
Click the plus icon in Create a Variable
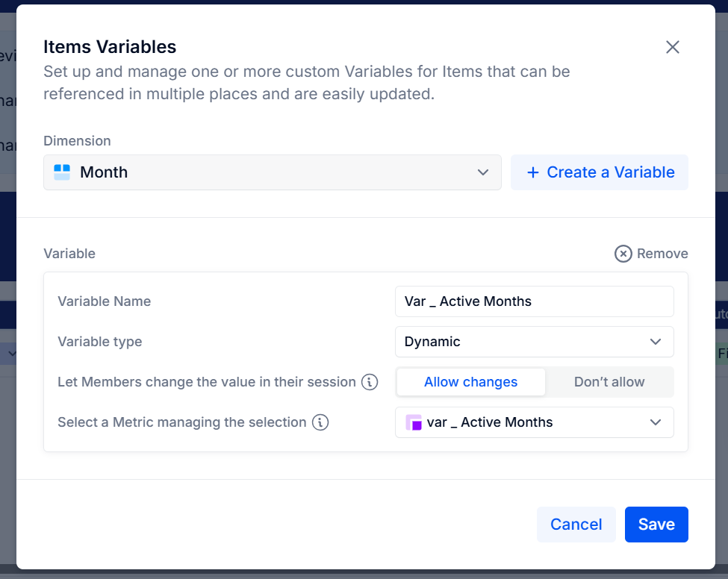533,172
